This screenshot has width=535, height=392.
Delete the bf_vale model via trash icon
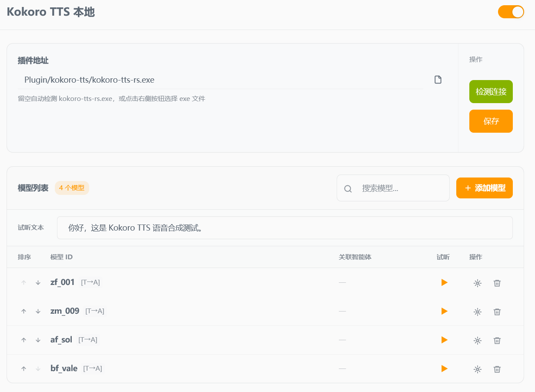pyautogui.click(x=497, y=369)
